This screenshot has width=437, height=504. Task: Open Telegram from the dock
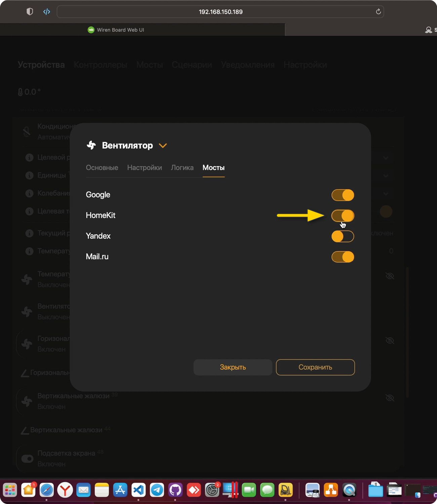pos(157,490)
